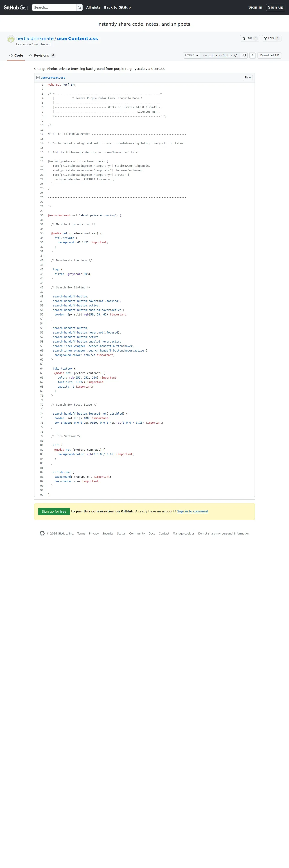Focus the Search gists input field

[54, 7]
